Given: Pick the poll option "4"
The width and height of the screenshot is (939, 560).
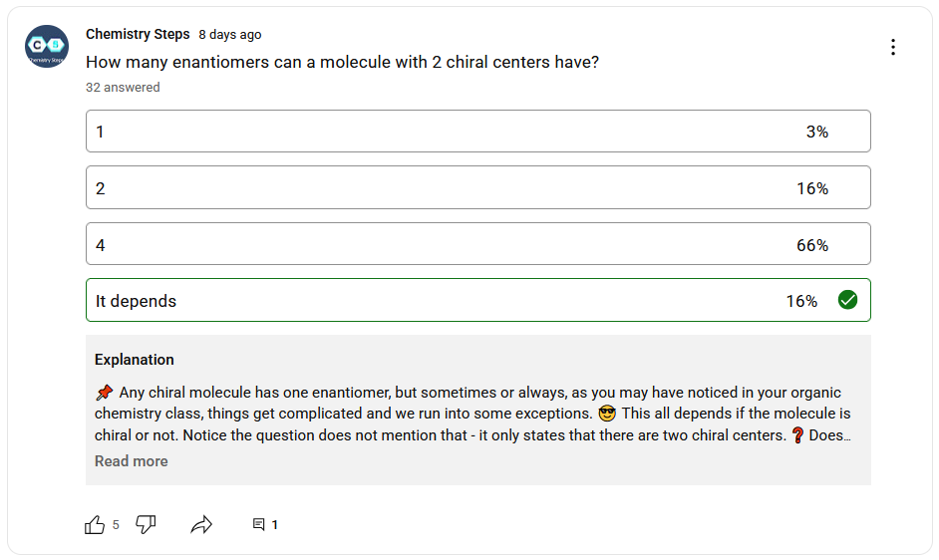Looking at the screenshot, I should (477, 244).
